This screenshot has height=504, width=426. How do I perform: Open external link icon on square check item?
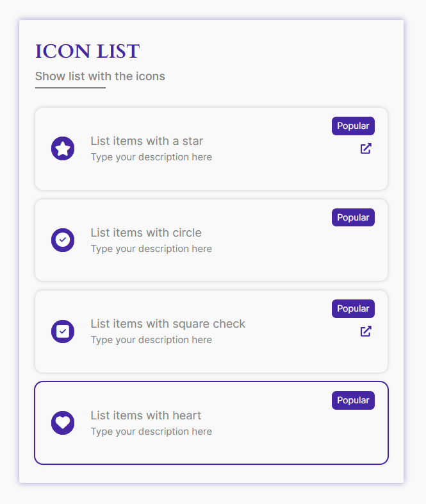pos(366,332)
